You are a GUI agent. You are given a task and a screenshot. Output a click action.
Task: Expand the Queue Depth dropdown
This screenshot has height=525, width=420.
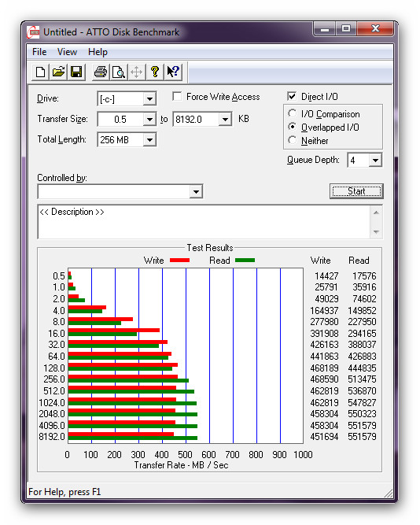coord(375,161)
